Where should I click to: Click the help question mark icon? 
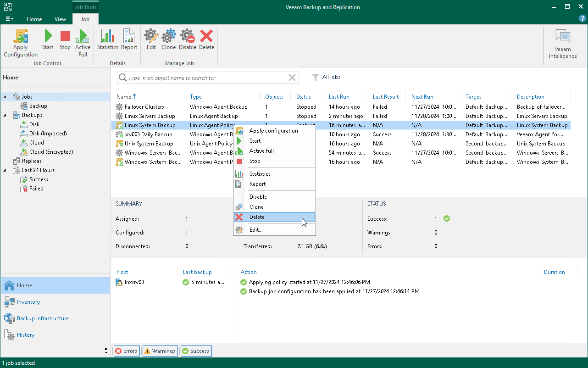582,19
